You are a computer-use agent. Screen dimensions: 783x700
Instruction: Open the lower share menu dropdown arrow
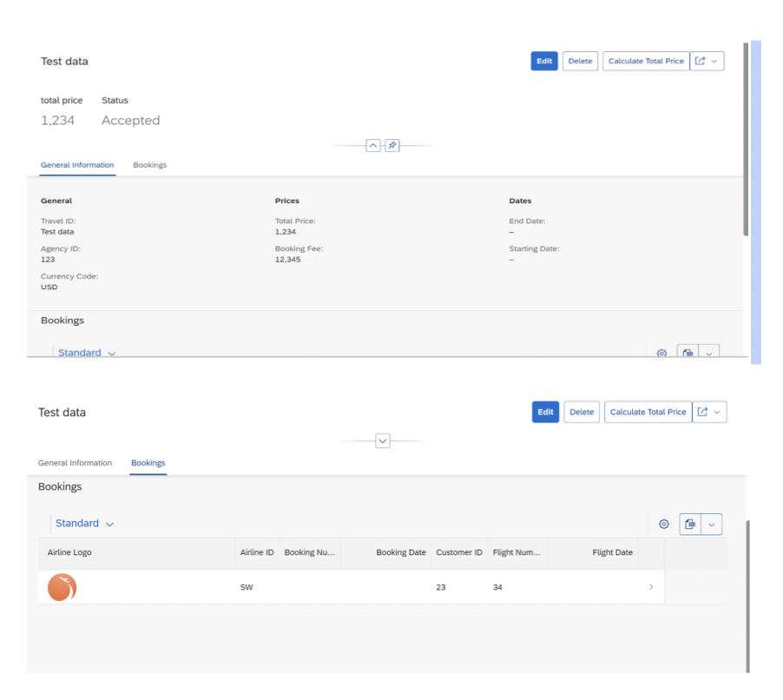(x=717, y=413)
